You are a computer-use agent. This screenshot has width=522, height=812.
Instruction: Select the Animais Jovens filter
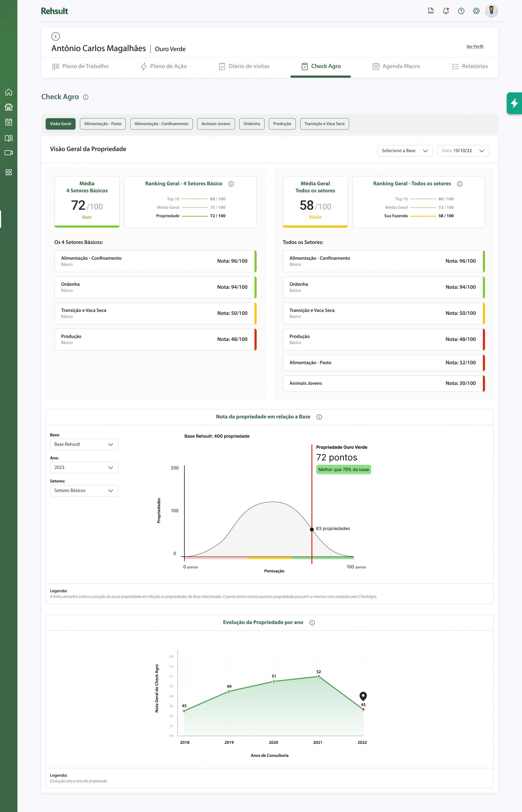[x=216, y=124]
